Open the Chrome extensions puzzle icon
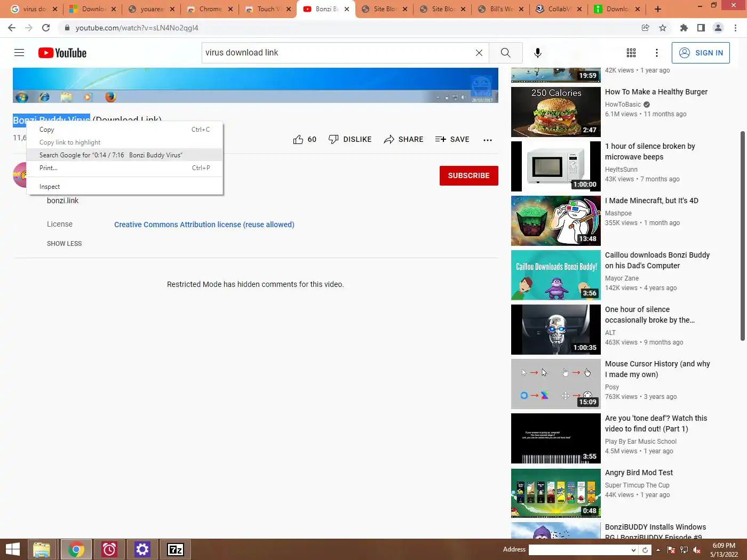 (x=684, y=28)
